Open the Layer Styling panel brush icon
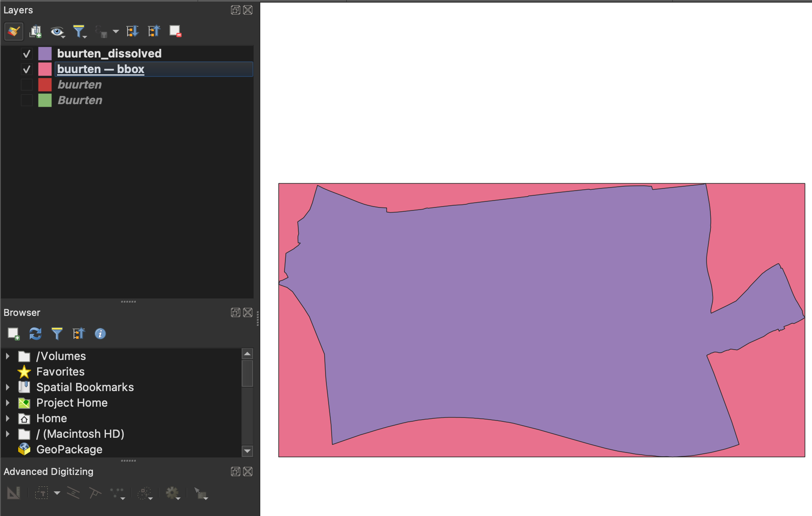This screenshot has height=516, width=812. coord(13,31)
